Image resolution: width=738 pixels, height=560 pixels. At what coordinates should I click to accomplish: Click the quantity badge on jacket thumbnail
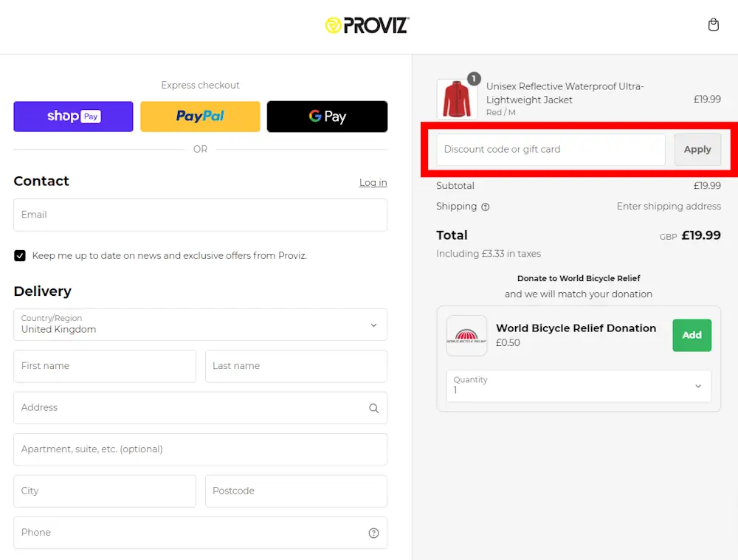tap(474, 79)
